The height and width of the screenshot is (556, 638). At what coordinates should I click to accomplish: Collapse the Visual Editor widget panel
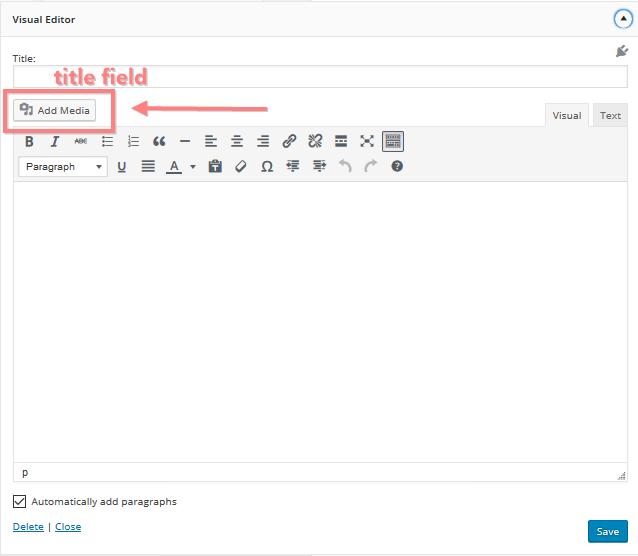click(x=623, y=19)
